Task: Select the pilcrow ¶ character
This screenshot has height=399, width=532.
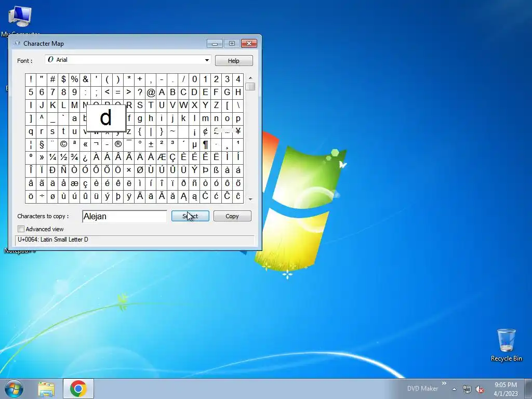Action: 205,144
